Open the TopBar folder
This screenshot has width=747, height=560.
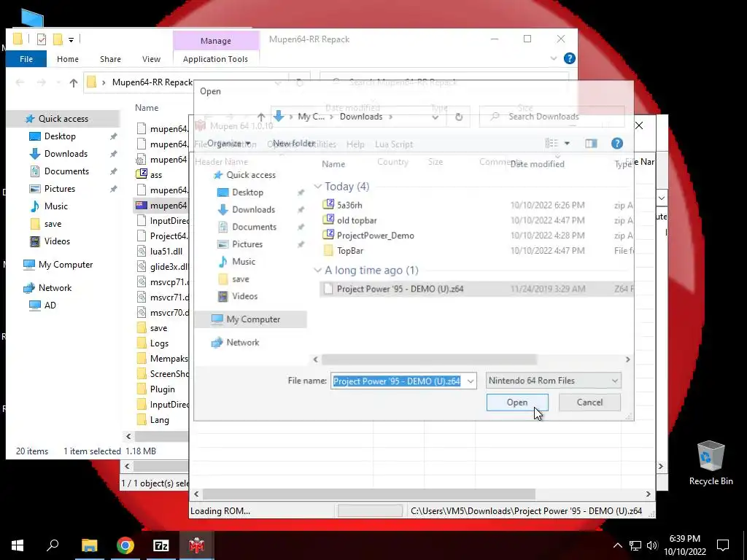tap(349, 251)
